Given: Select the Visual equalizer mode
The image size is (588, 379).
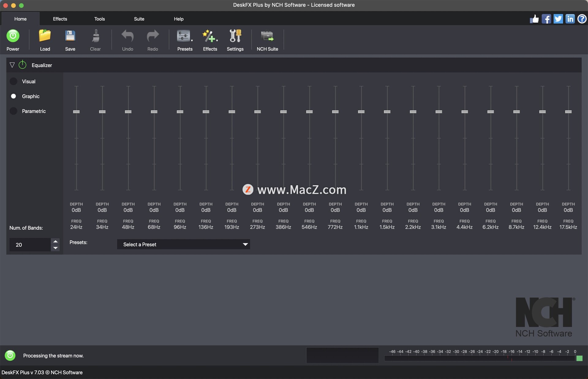Looking at the screenshot, I should [x=13, y=81].
